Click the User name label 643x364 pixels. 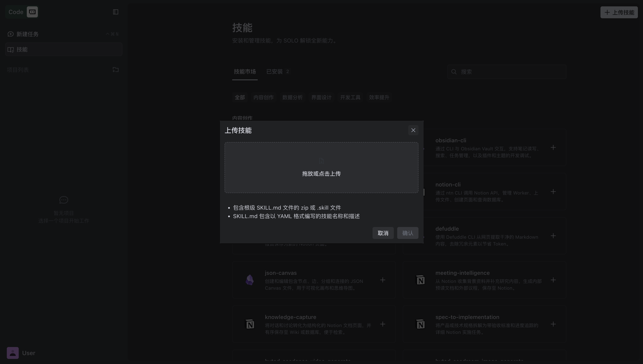tap(28, 353)
